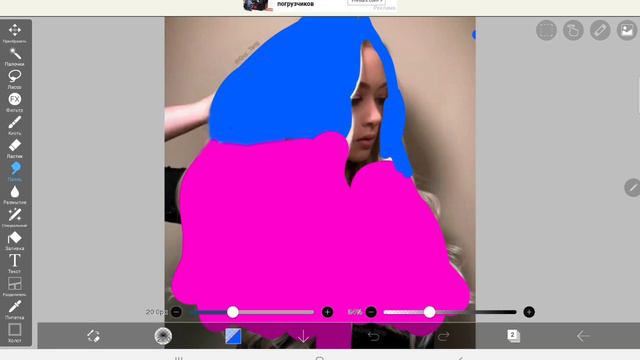Screen dimensions: 640x360
Task: Select the Eyedropper tool
Action: (x=15, y=309)
